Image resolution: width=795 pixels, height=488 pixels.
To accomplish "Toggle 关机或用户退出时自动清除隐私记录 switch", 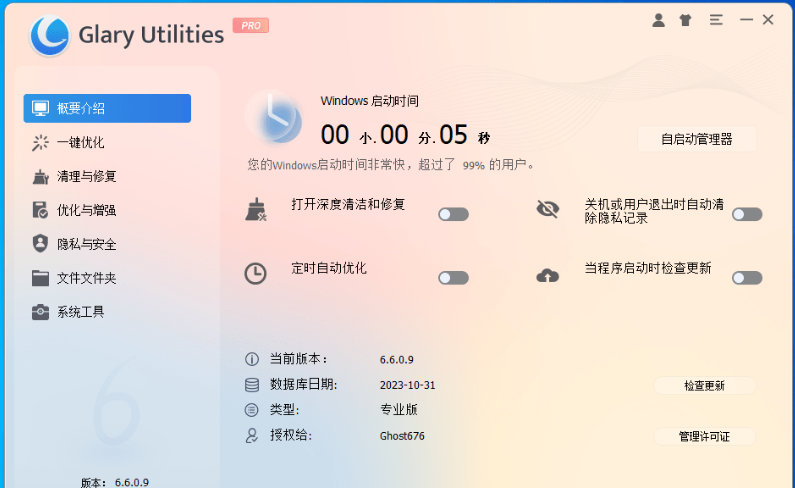I will point(747,214).
